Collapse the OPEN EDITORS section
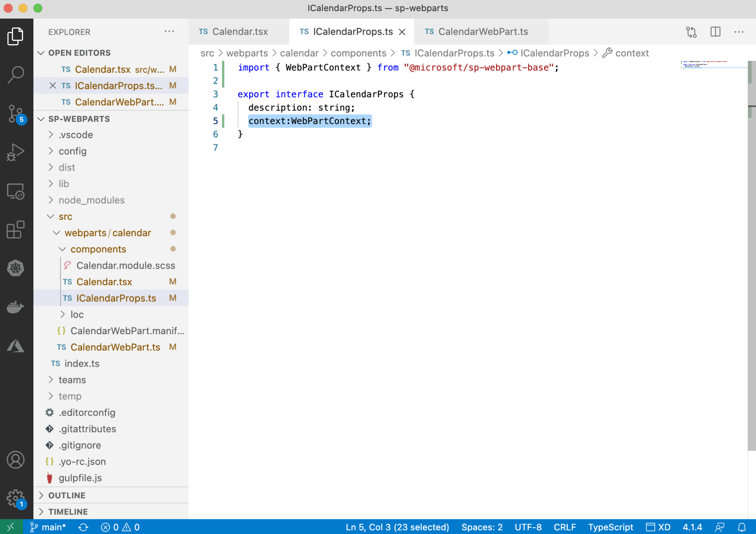 pyautogui.click(x=79, y=53)
